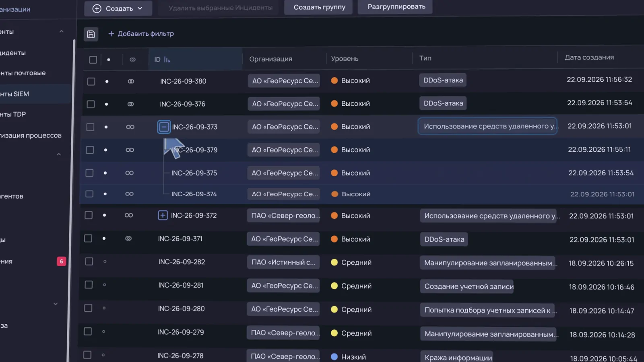Click the link icon in table header
This screenshot has height=362, width=644.
(132, 60)
